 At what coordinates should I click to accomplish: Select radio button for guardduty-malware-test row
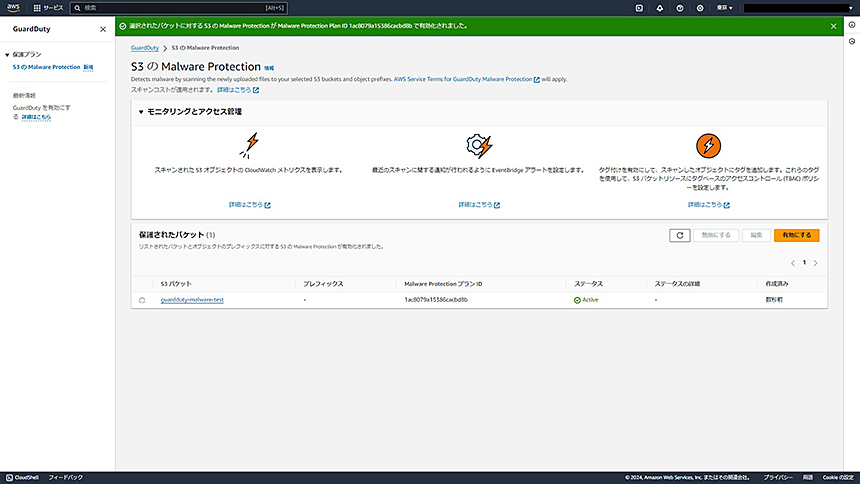pos(142,300)
